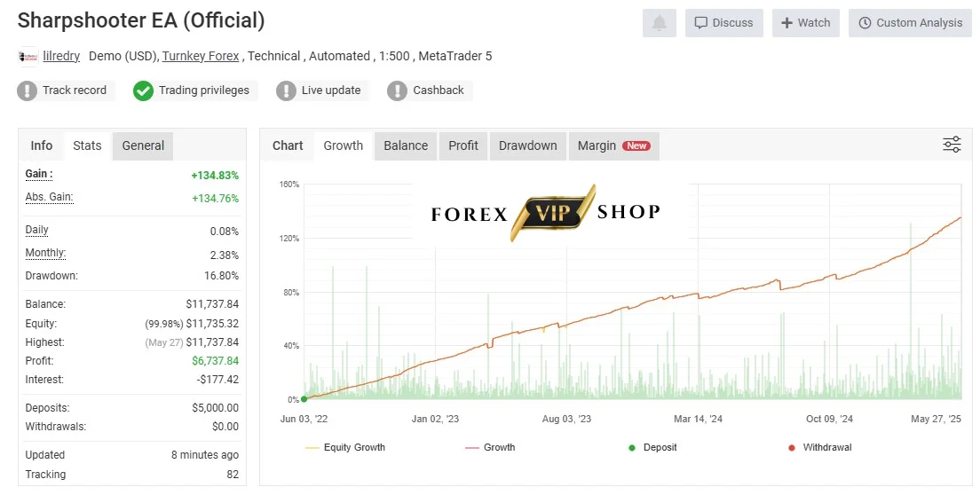Open chart settings sliders icon

[952, 145]
